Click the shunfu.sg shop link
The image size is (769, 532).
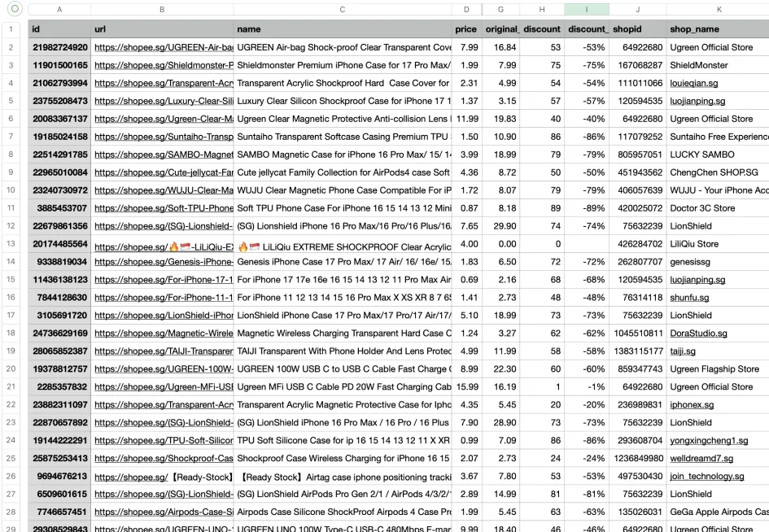click(688, 298)
